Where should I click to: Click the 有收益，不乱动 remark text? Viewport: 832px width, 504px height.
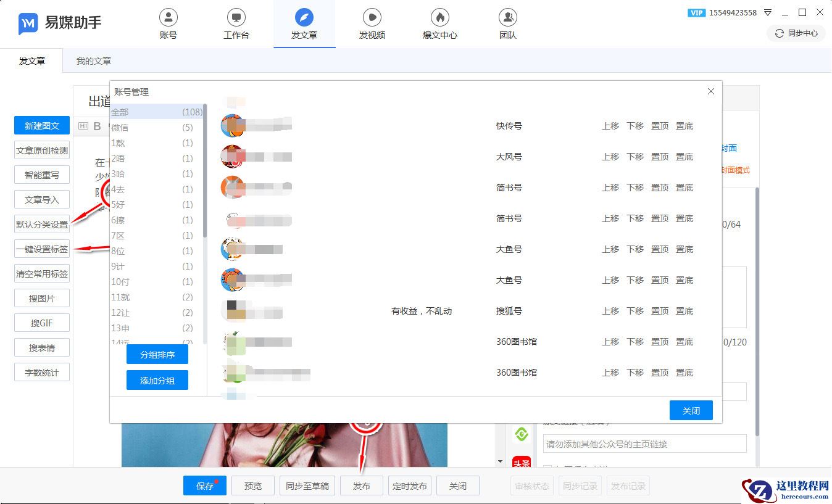pos(422,311)
